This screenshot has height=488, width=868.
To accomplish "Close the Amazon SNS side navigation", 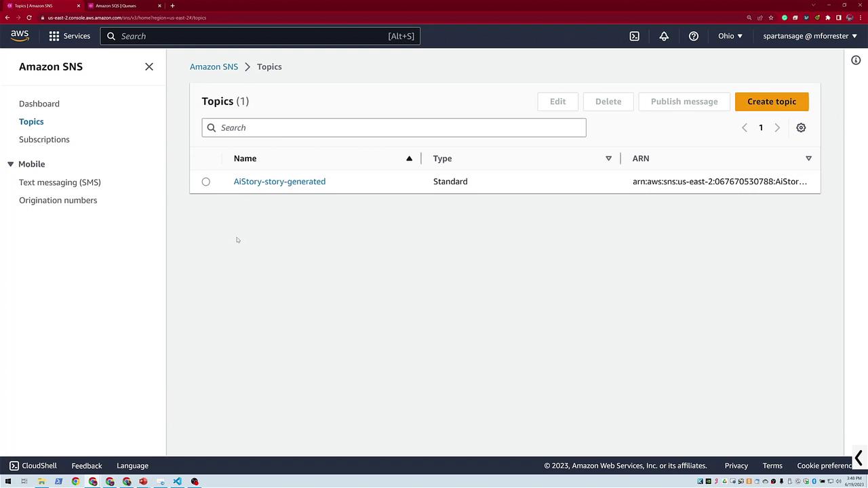I will tap(149, 66).
